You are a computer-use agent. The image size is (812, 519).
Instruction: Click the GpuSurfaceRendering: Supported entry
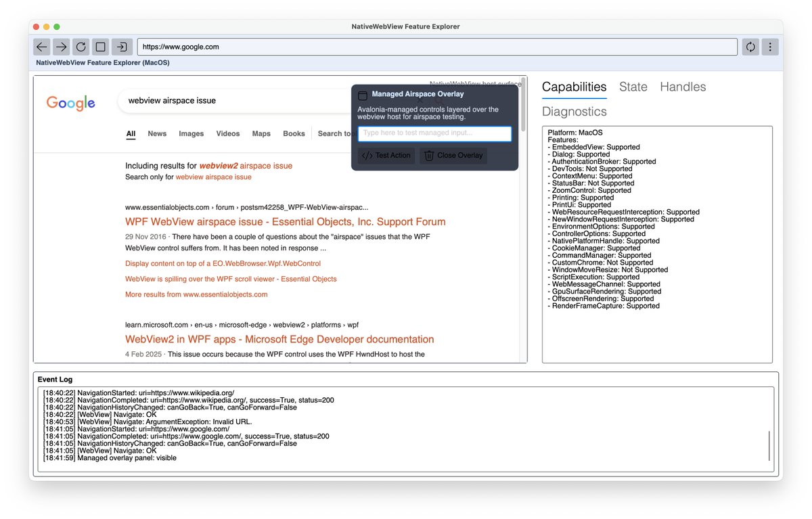tap(604, 292)
